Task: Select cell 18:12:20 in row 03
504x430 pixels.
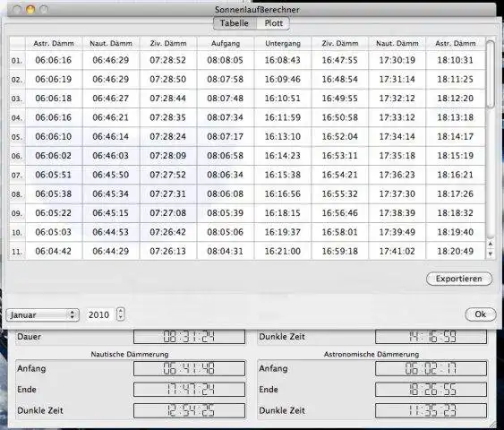Action: pos(455,99)
